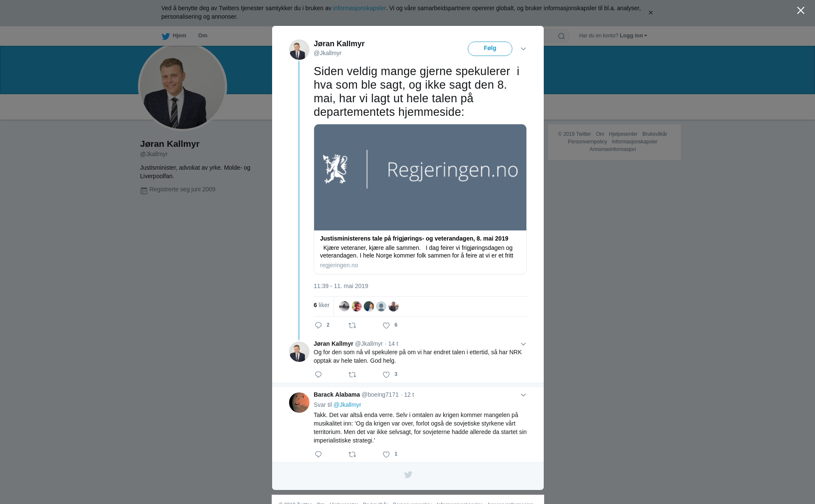Expand the chevron menu next to Følg

(523, 49)
